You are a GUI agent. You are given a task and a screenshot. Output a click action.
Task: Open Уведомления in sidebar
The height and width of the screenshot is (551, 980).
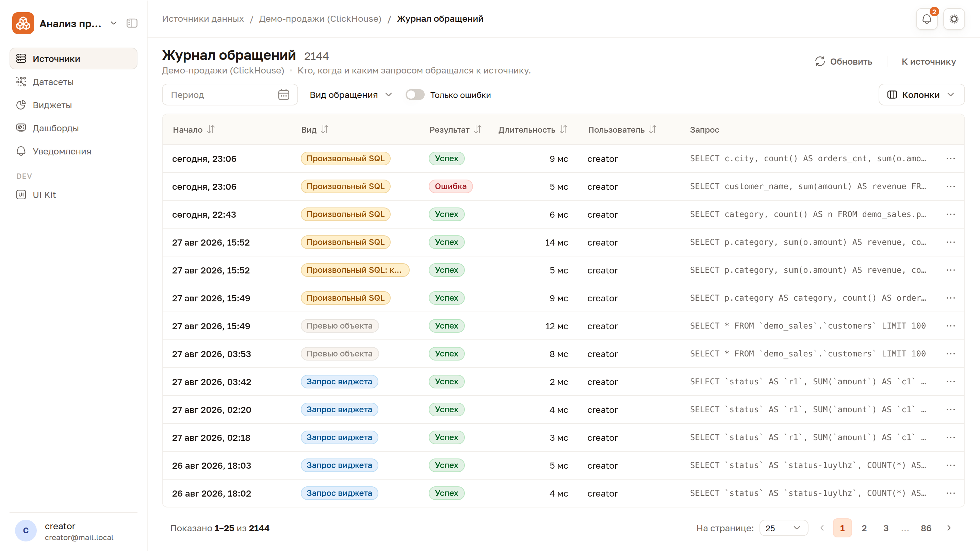[x=73, y=151]
